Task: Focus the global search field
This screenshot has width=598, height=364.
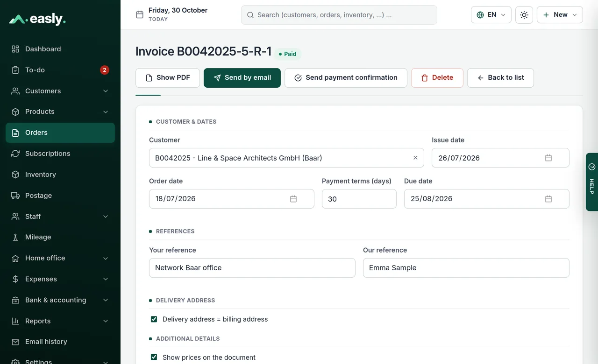Action: tap(339, 15)
